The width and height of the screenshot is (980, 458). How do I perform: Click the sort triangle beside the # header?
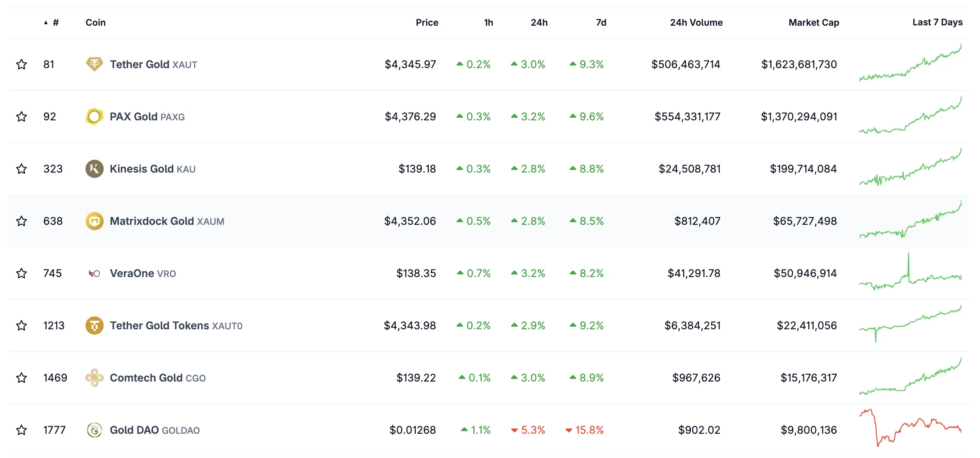pyautogui.click(x=46, y=22)
